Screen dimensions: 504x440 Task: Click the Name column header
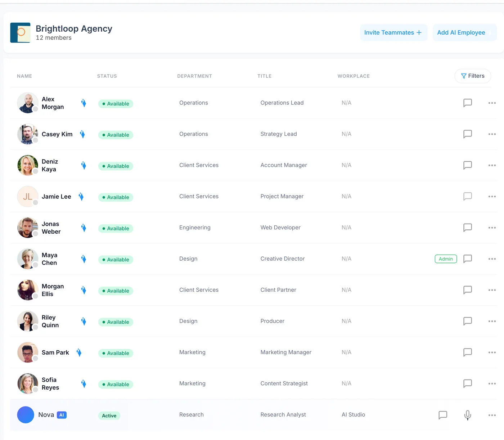tap(24, 76)
